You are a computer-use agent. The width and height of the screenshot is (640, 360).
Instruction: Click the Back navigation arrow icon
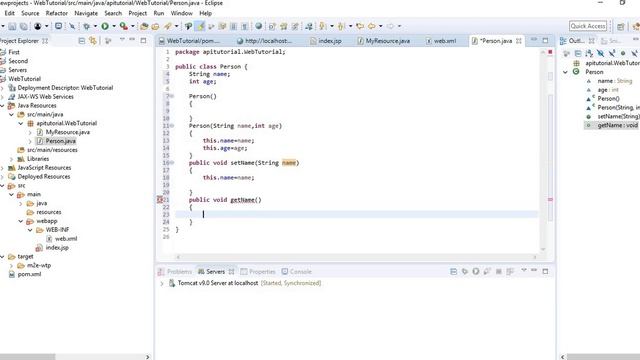click(x=371, y=27)
